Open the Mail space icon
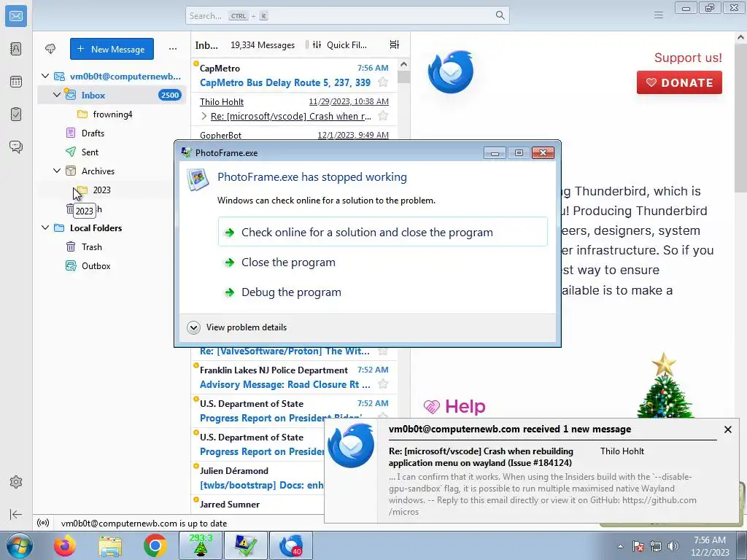This screenshot has height=560, width=747. click(x=16, y=16)
